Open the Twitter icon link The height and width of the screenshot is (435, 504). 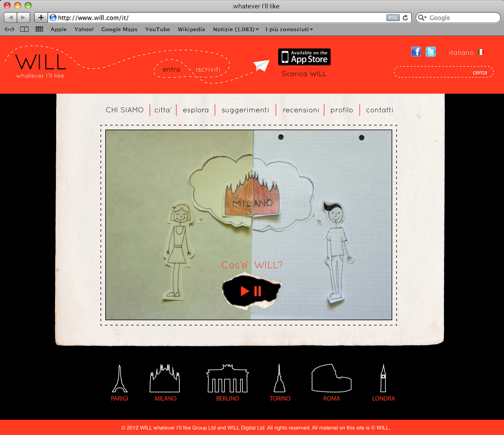point(431,52)
